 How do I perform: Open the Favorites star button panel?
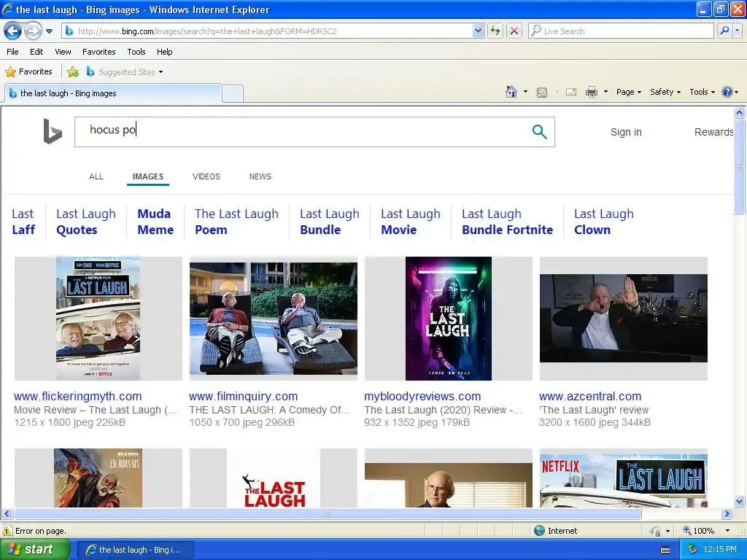click(28, 72)
